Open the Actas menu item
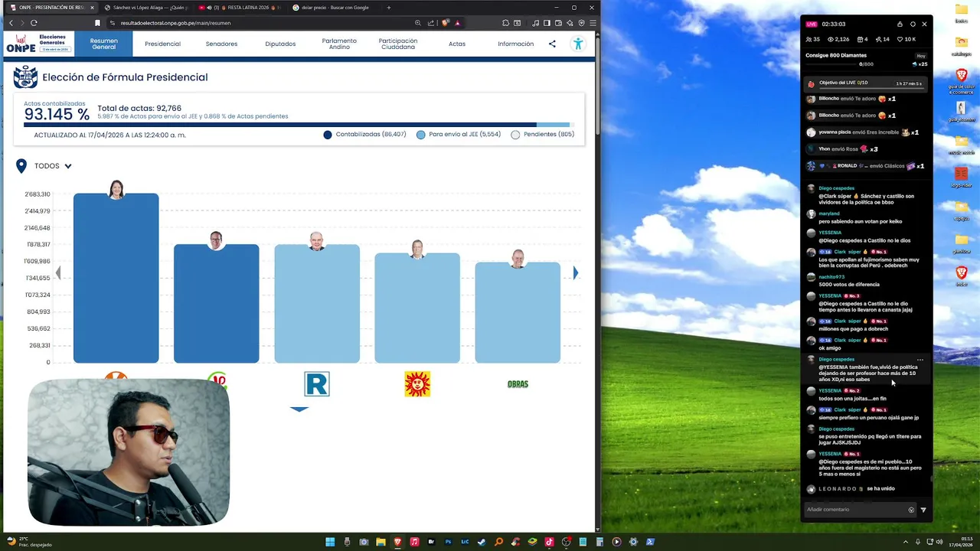980x551 pixels. click(x=457, y=44)
